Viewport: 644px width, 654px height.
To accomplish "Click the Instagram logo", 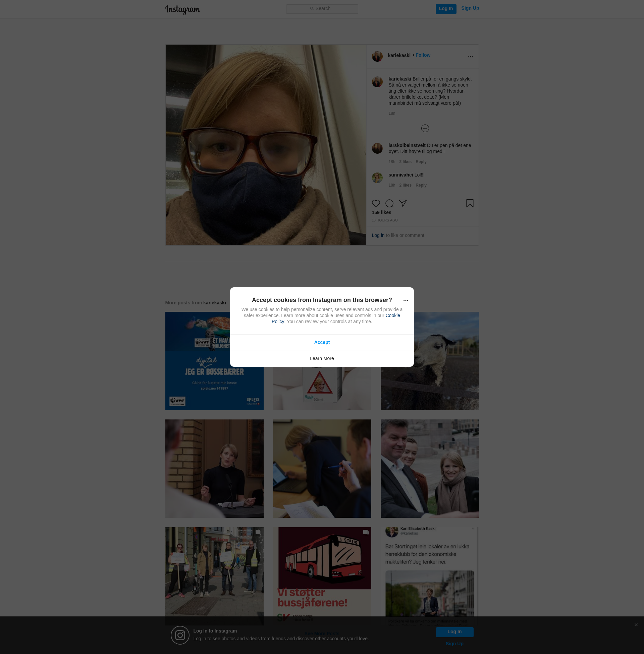I will coord(182,9).
